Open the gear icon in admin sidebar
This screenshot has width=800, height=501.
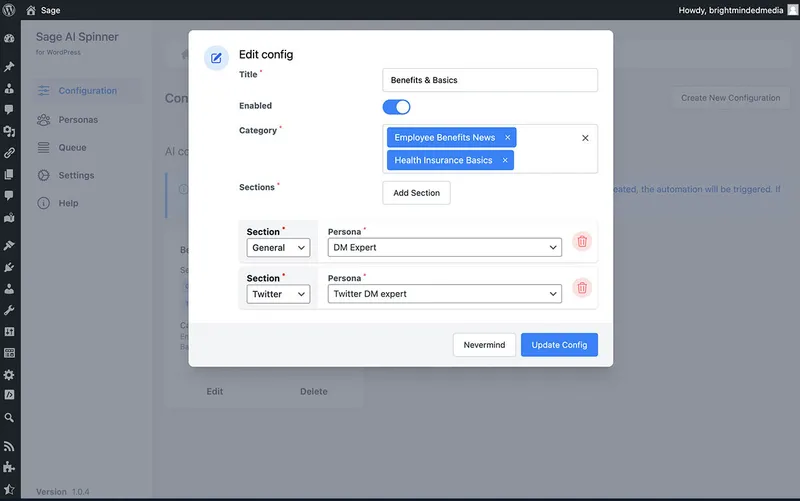coord(9,375)
